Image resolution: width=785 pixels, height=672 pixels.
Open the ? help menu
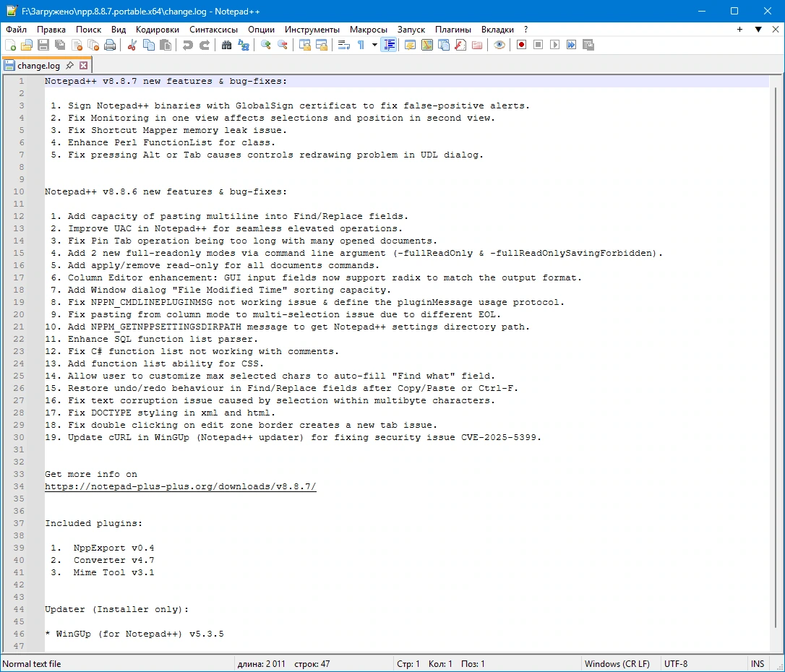(526, 30)
